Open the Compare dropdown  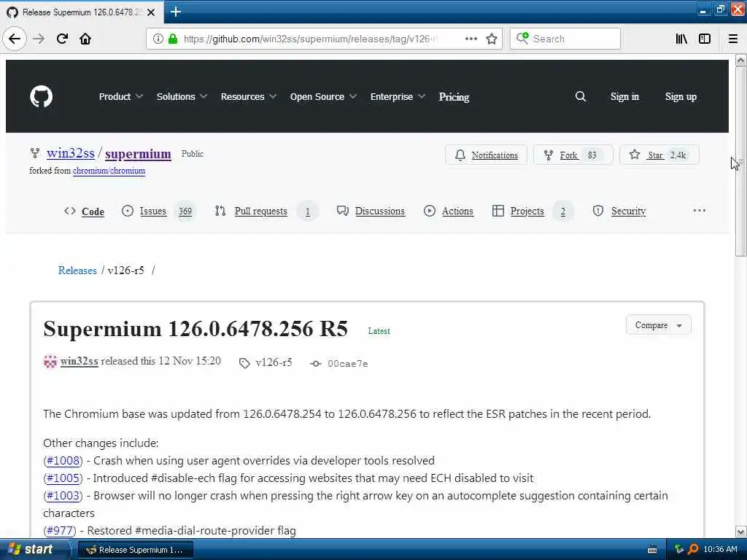(659, 325)
